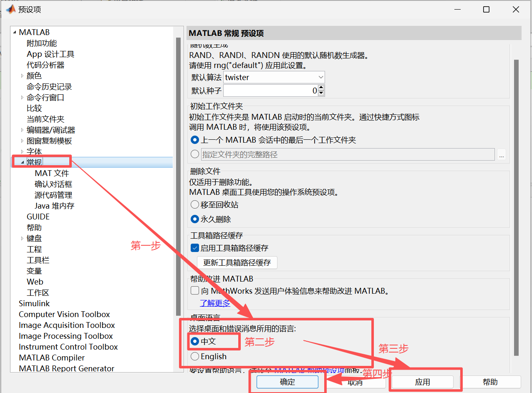
Task: Collapse the MATLAB root tree node
Action: 15,33
